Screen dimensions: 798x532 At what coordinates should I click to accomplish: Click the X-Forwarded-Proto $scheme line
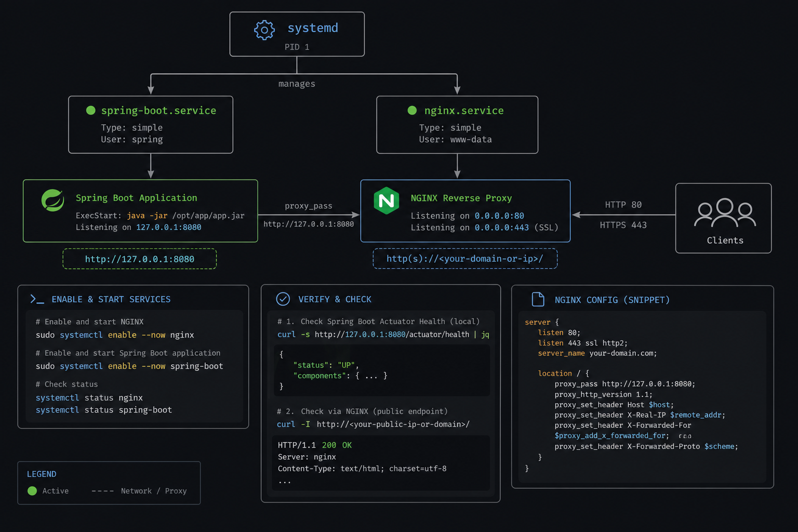(x=646, y=446)
